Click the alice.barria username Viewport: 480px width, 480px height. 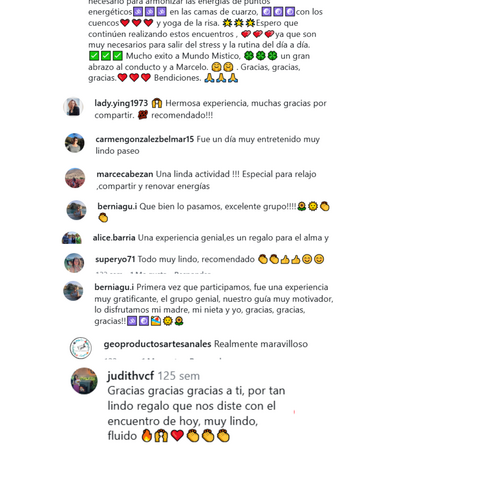coord(114,238)
